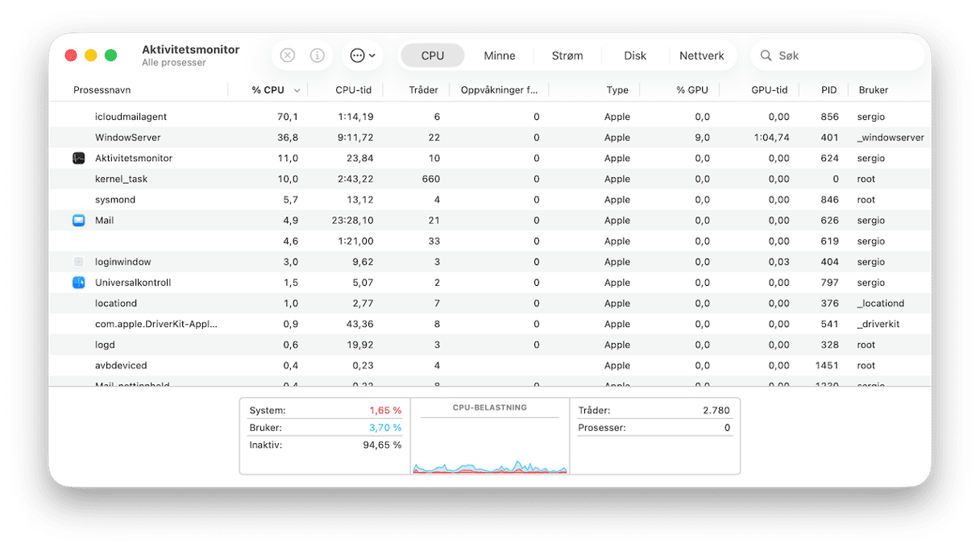Click the Inaktiv 94,65 % value
This screenshot has width=980, height=551.
382,445
